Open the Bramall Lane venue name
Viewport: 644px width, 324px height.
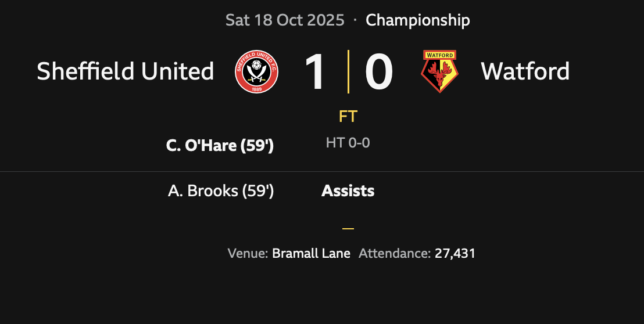(x=312, y=254)
